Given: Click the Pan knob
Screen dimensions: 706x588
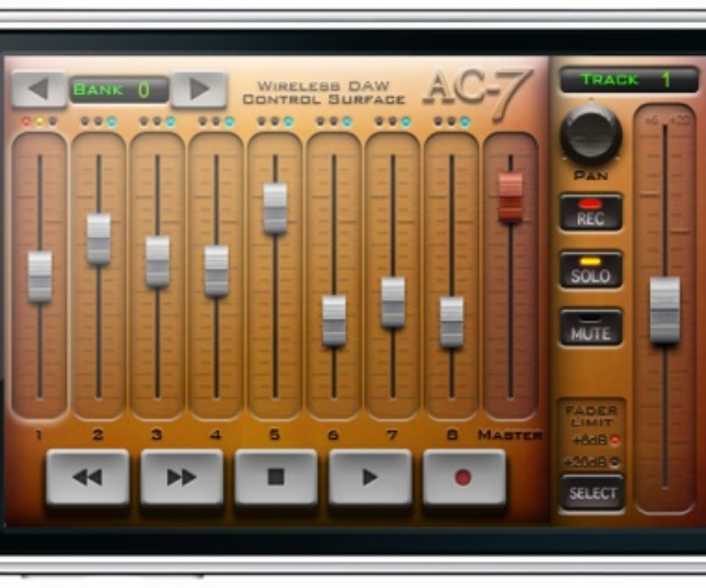Looking at the screenshot, I should pyautogui.click(x=591, y=135).
